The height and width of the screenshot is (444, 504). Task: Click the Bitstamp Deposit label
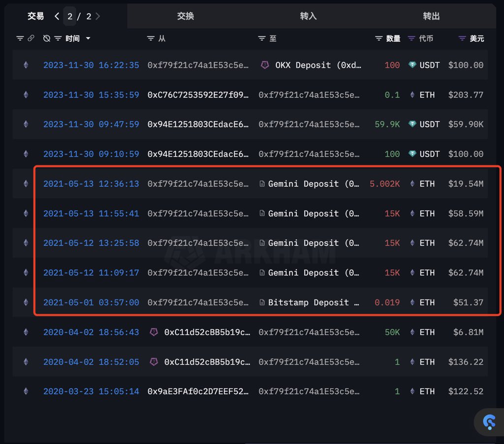click(314, 302)
